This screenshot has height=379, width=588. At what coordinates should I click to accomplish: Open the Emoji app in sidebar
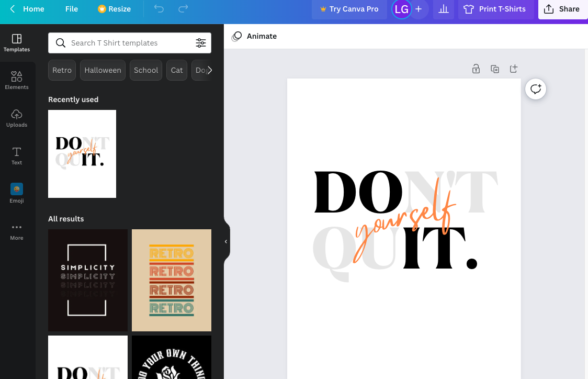click(17, 193)
